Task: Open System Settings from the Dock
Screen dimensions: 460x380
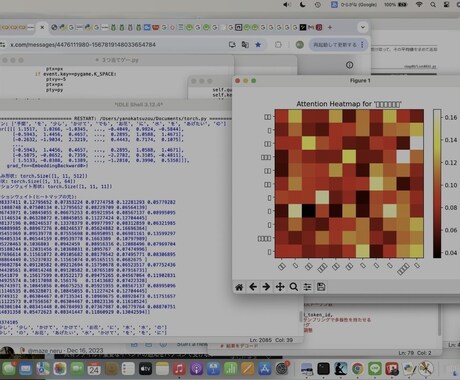Action: pos(282,369)
